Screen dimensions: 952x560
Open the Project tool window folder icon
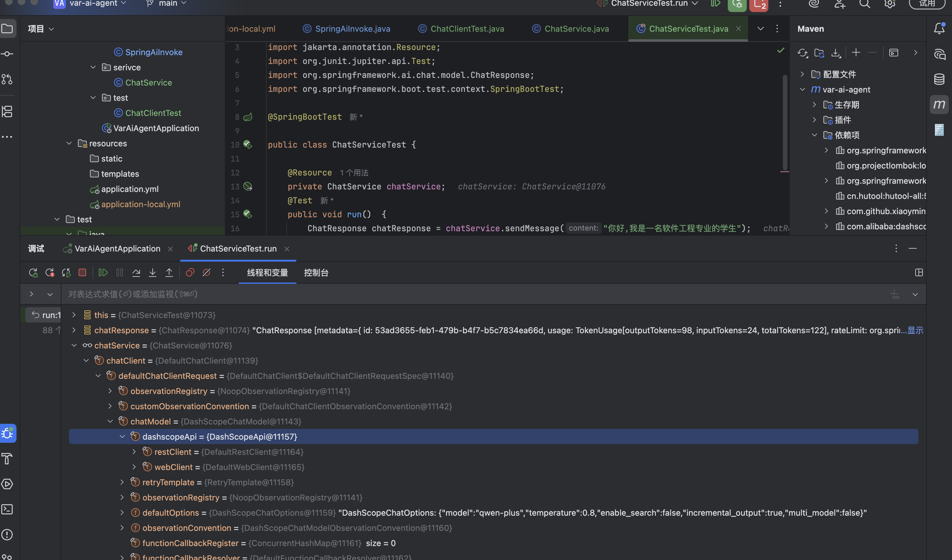(8, 28)
